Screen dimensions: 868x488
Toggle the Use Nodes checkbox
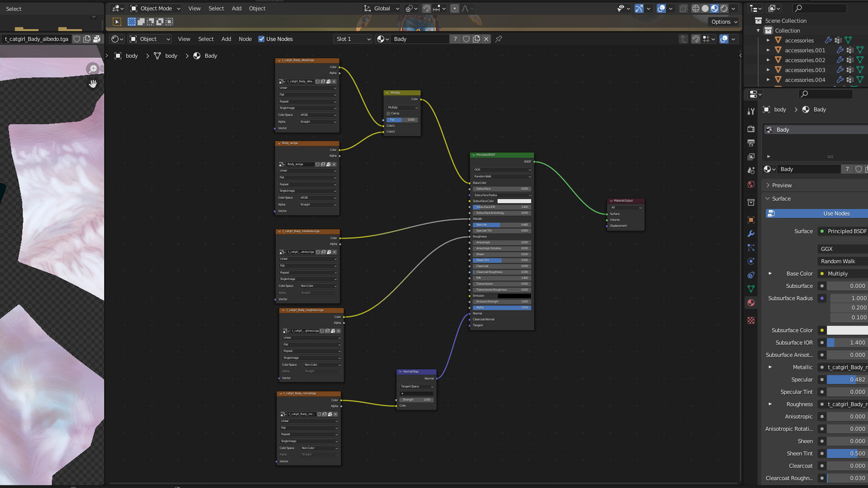(x=261, y=39)
